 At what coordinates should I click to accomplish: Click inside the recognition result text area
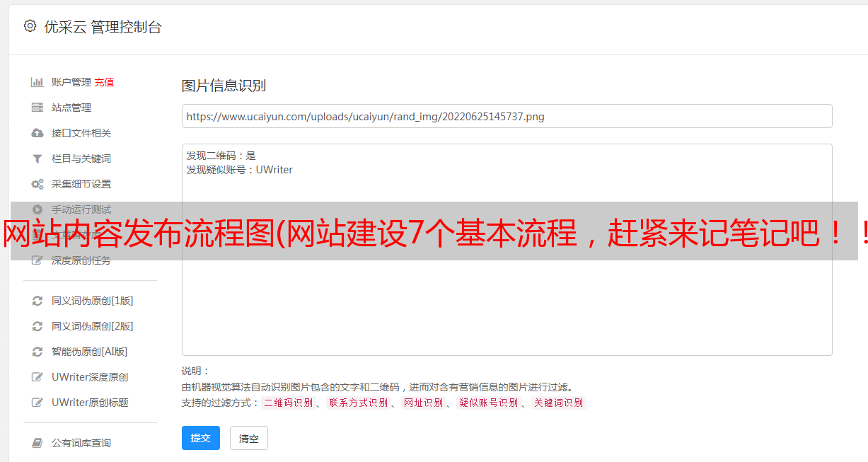(507, 250)
